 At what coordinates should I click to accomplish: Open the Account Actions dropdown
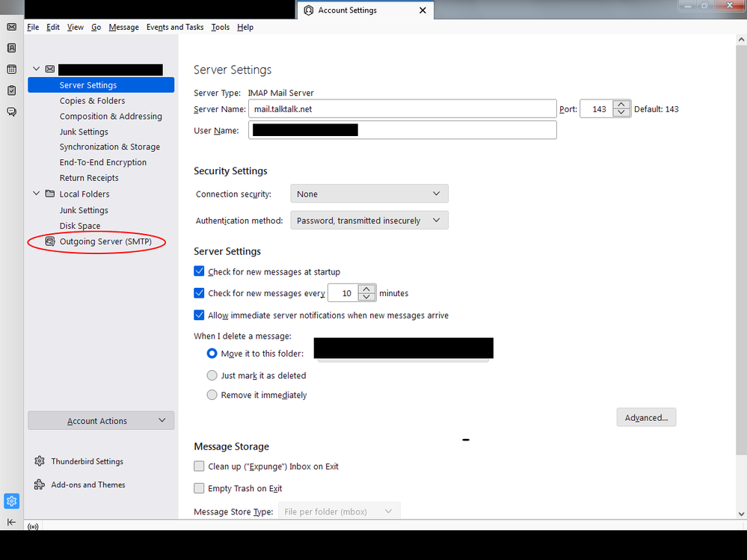point(101,420)
